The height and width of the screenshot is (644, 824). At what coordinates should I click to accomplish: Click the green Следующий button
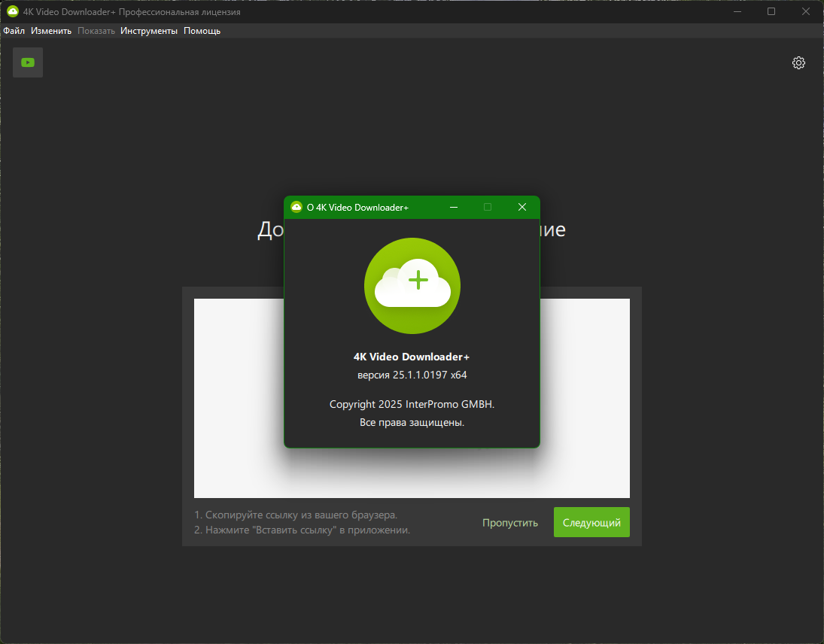click(x=591, y=522)
